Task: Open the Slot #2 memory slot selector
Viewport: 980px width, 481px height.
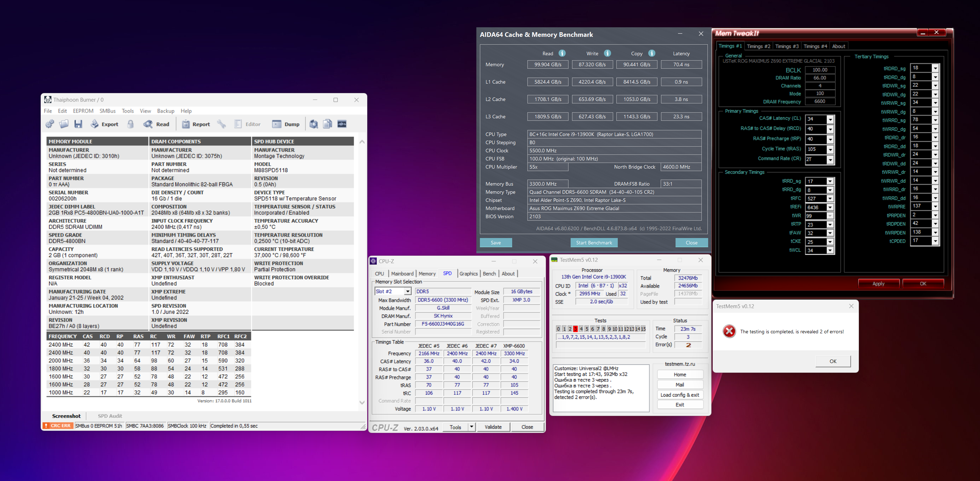Action: point(408,292)
